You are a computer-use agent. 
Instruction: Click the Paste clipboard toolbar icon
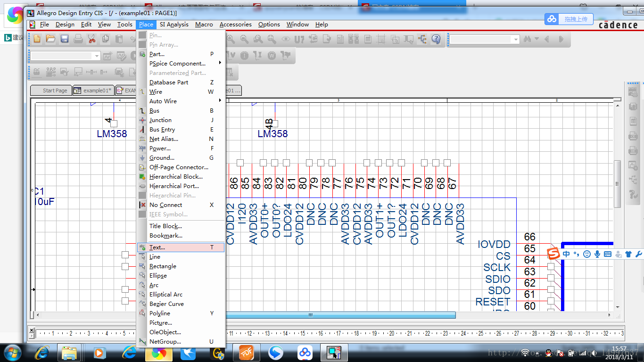[x=119, y=39]
